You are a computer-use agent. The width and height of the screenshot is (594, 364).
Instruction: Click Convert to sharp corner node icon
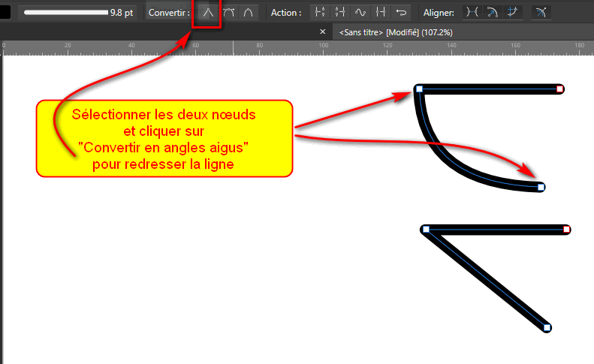[208, 13]
